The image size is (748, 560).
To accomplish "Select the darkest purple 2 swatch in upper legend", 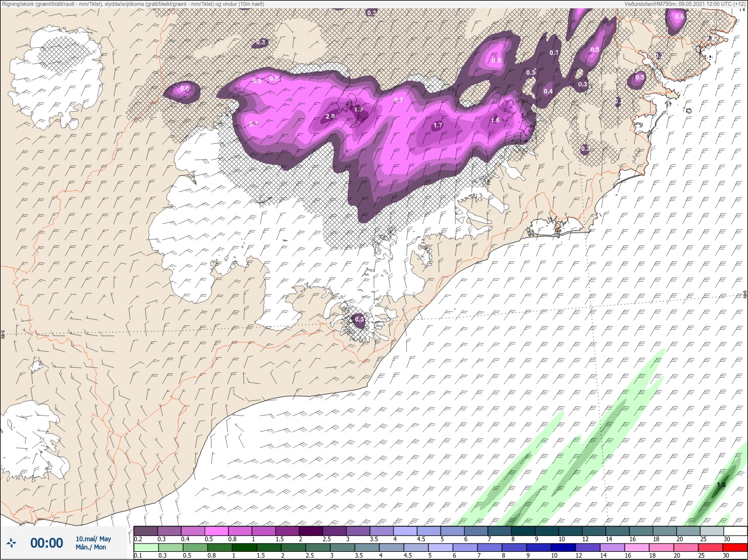I will (x=311, y=531).
